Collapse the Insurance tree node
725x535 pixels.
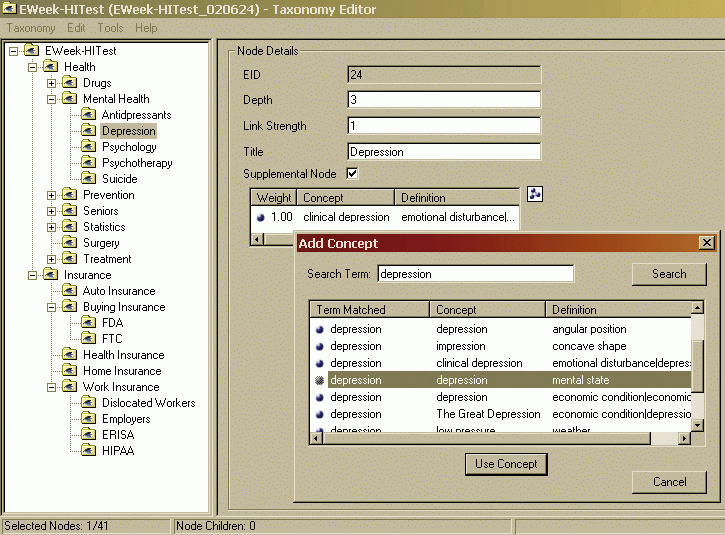point(32,276)
